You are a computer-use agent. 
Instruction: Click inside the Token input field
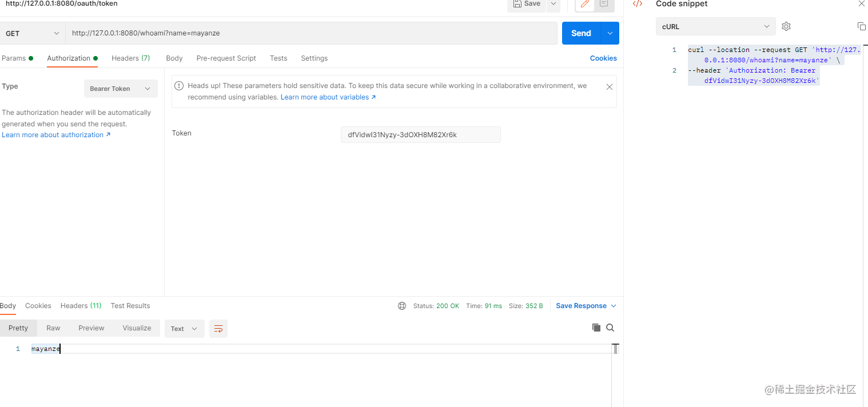tap(420, 134)
